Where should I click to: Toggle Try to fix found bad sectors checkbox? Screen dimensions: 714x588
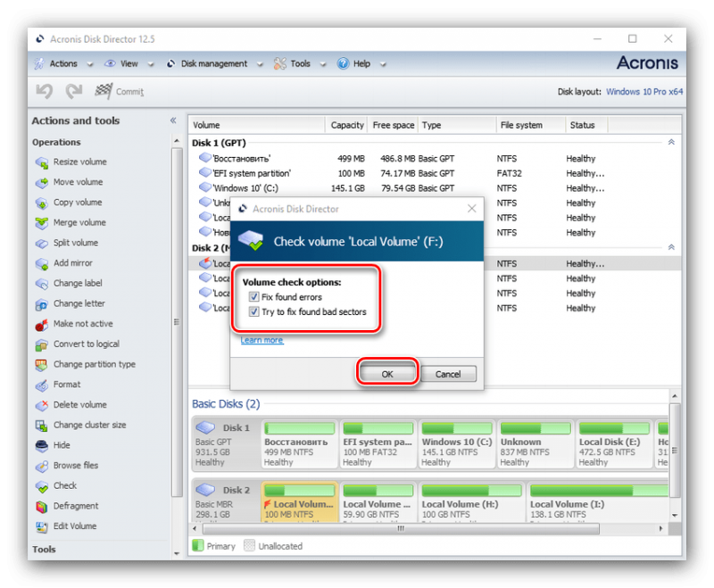pyautogui.click(x=253, y=312)
